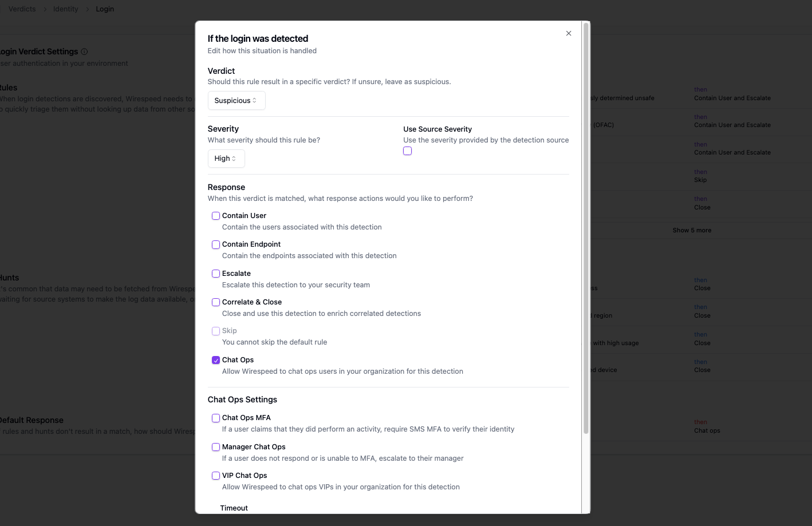
Task: Click the dialog's vertical scrollbar
Action: point(585,229)
